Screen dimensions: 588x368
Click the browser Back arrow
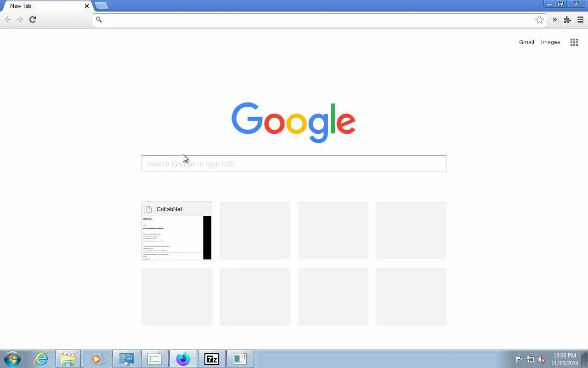click(8, 19)
